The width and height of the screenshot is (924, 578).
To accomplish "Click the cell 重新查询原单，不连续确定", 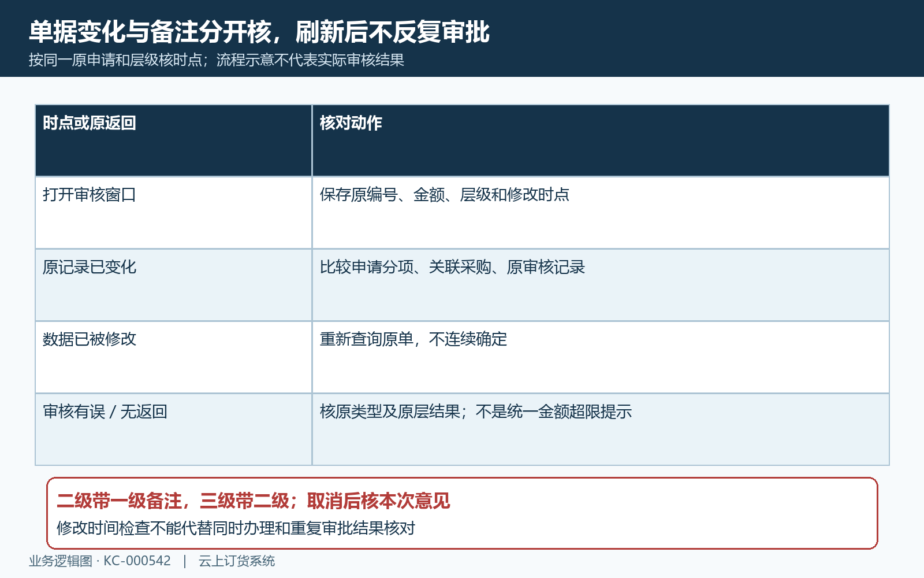I will 601,357.
